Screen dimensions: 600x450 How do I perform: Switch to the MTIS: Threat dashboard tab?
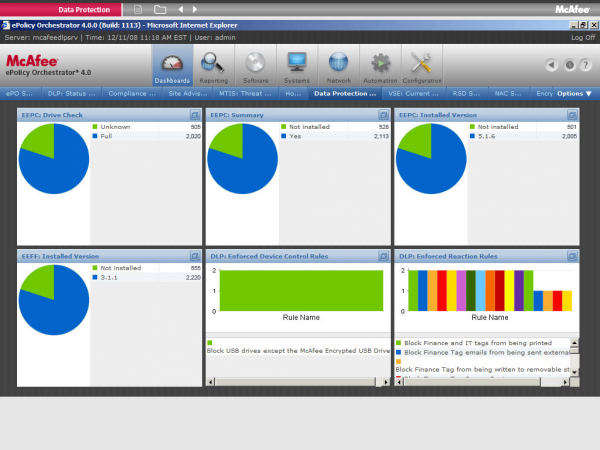point(245,93)
